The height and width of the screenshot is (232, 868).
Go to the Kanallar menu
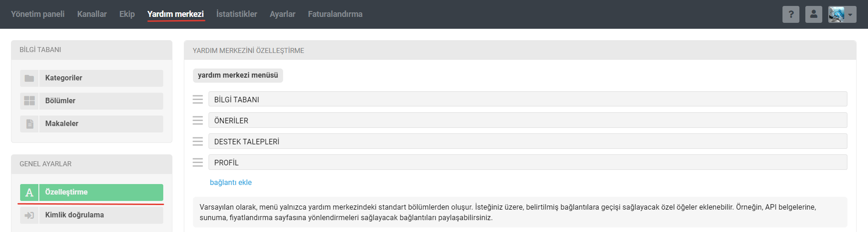coord(92,14)
